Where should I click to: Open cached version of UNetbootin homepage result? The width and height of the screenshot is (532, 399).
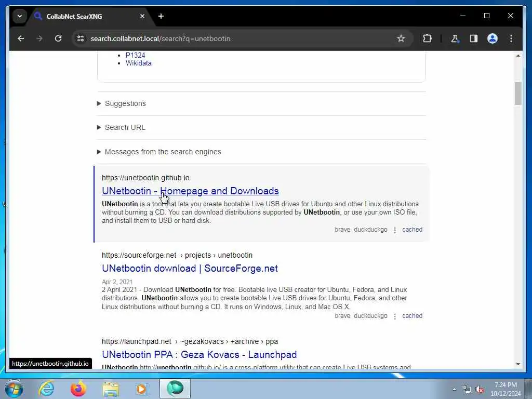click(x=412, y=230)
